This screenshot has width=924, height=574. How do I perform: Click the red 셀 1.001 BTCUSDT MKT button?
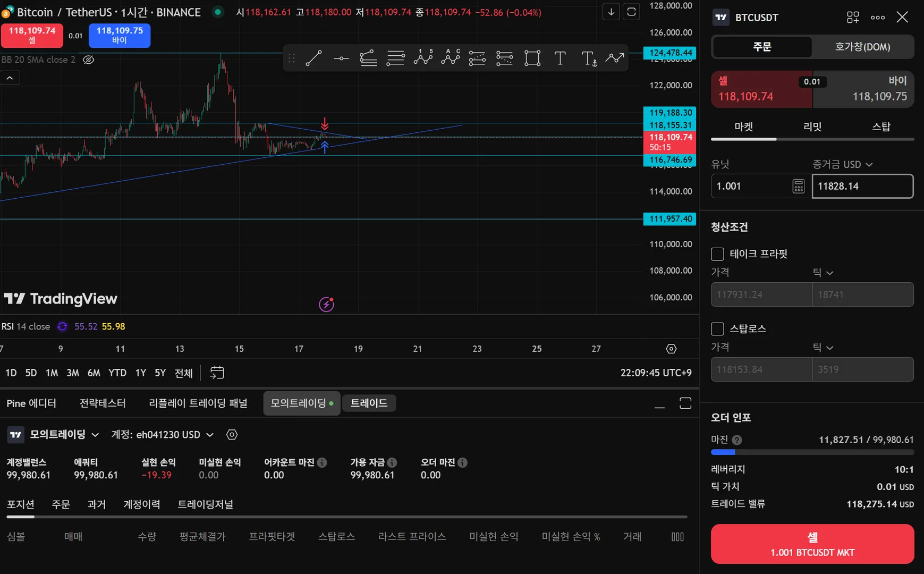812,544
